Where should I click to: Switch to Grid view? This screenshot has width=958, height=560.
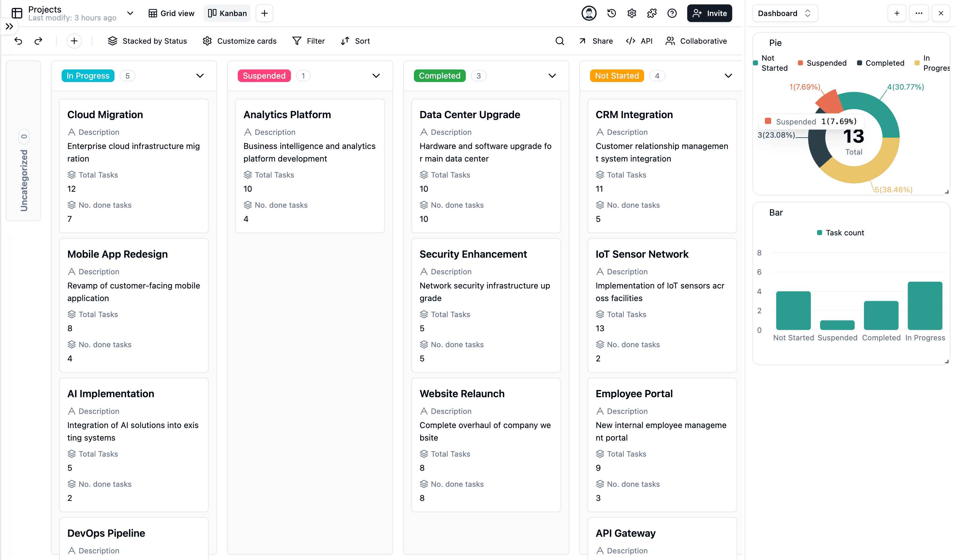click(x=171, y=13)
